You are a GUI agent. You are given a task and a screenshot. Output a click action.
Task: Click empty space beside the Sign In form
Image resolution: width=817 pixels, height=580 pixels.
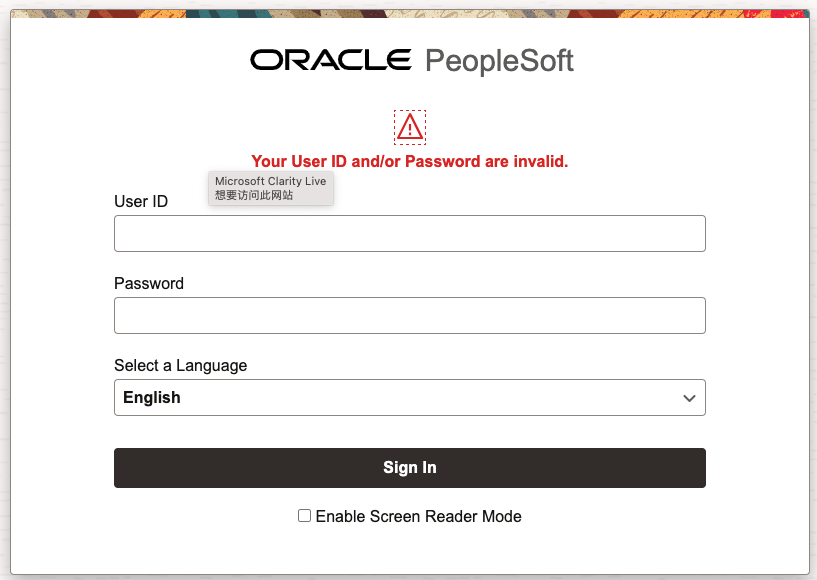[x=760, y=300]
